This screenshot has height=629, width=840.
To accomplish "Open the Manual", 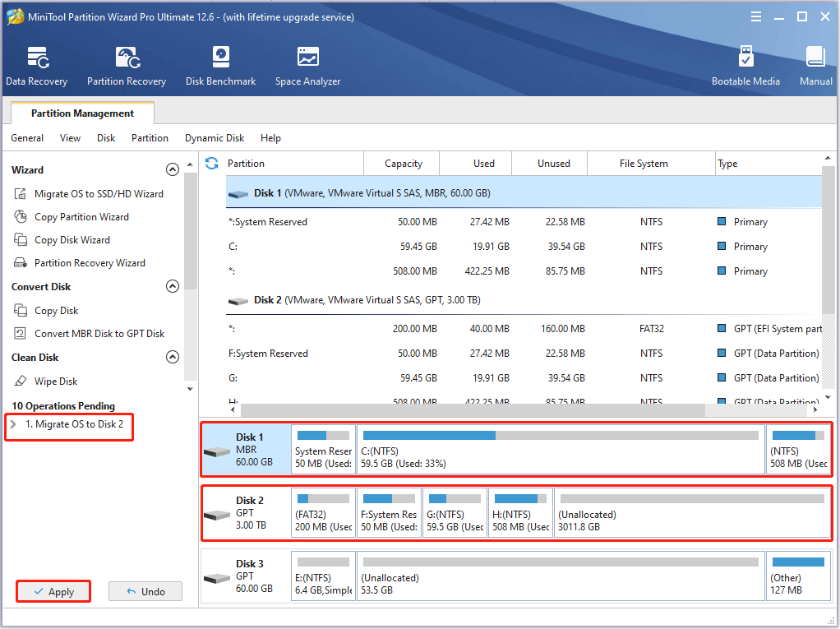I will 816,67.
